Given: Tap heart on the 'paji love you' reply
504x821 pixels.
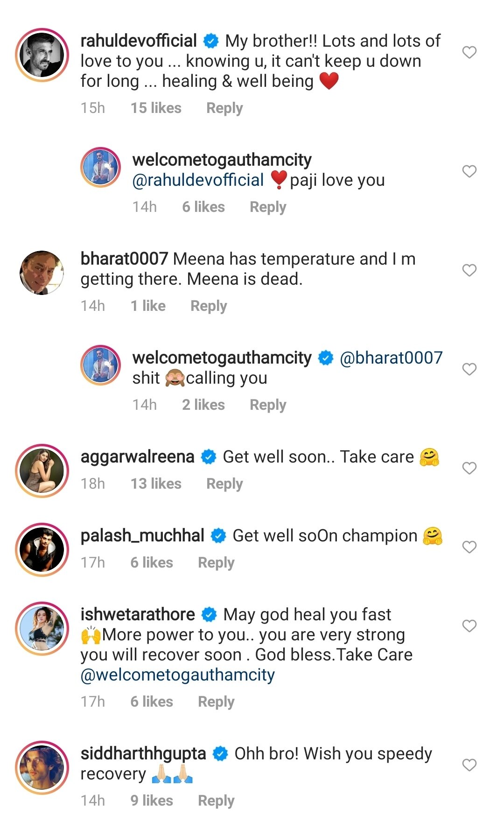Looking at the screenshot, I should (x=469, y=171).
